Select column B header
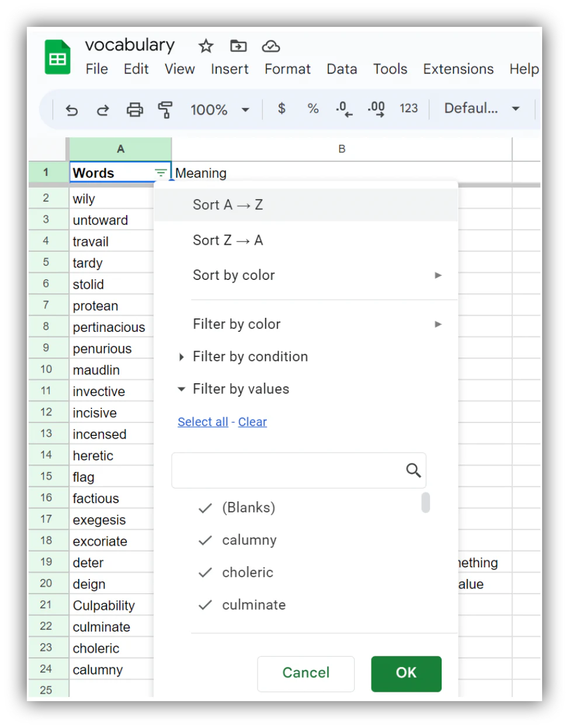Viewport: 569px width, 728px height. 342,149
